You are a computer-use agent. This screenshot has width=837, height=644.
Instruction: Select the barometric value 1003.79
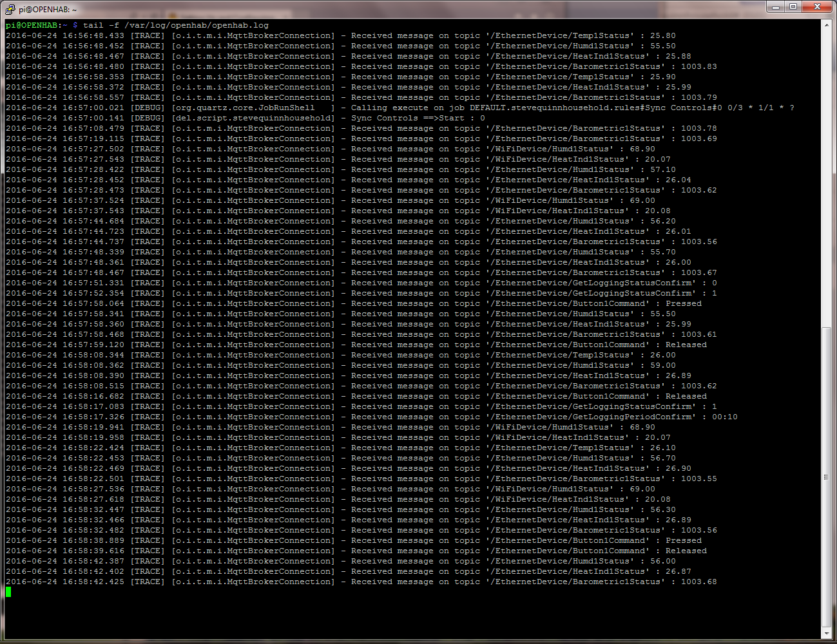click(x=699, y=97)
